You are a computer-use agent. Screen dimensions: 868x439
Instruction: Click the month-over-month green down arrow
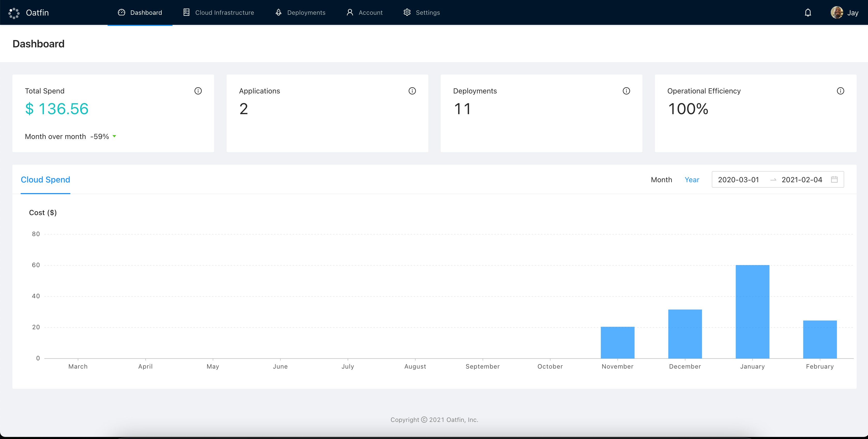coord(114,136)
